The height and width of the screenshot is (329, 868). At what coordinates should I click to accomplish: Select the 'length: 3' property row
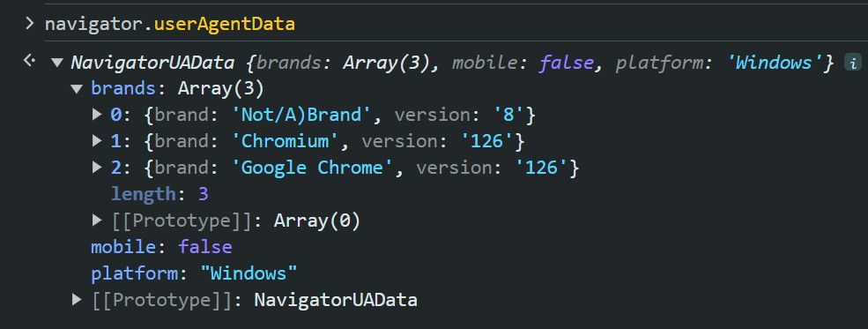pos(160,194)
